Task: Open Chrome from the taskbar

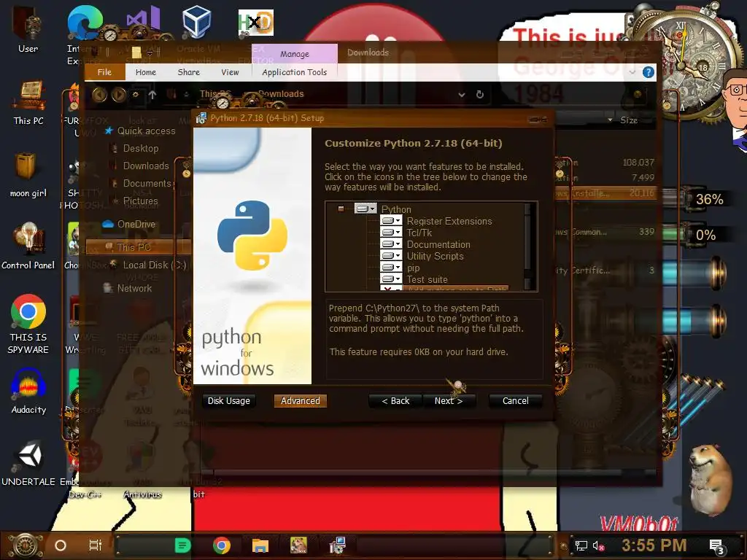Action: point(221,545)
